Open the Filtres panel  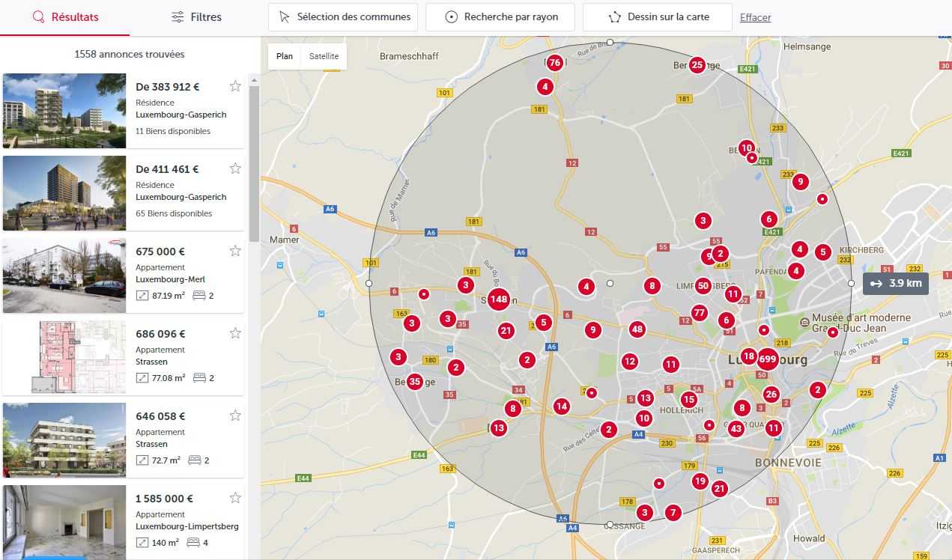pyautogui.click(x=196, y=17)
